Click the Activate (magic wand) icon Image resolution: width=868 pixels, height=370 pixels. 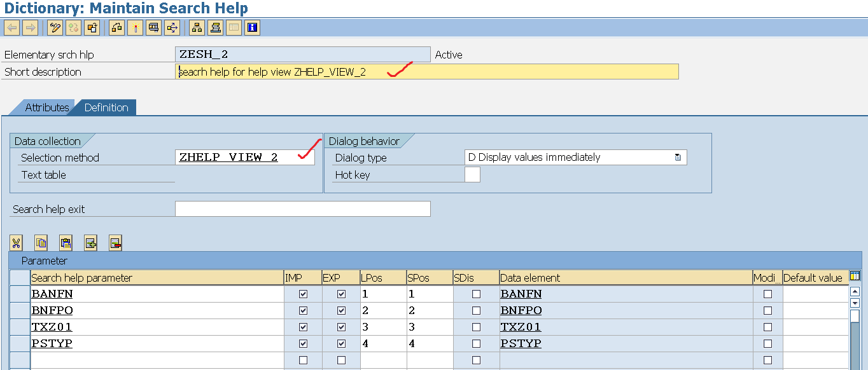[135, 27]
